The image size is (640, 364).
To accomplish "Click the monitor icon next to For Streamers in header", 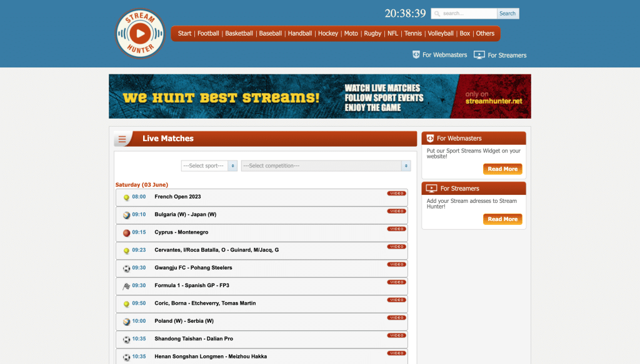I will point(479,55).
